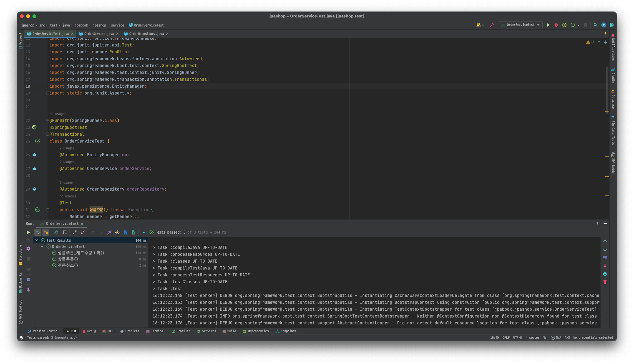Open the Structure tool window
This screenshot has height=364, width=634.
(x=21, y=255)
